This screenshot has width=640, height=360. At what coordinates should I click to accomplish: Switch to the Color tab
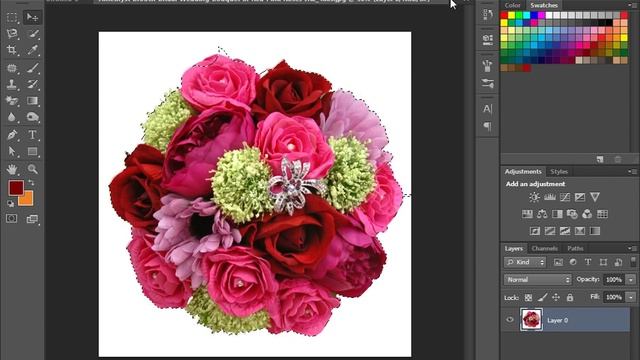512,5
